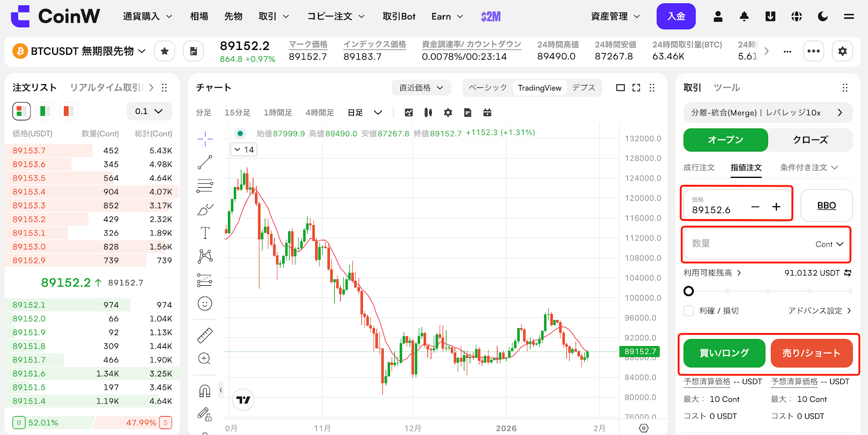The image size is (868, 435).
Task: Click the chart settings gear icon
Action: pos(448,113)
